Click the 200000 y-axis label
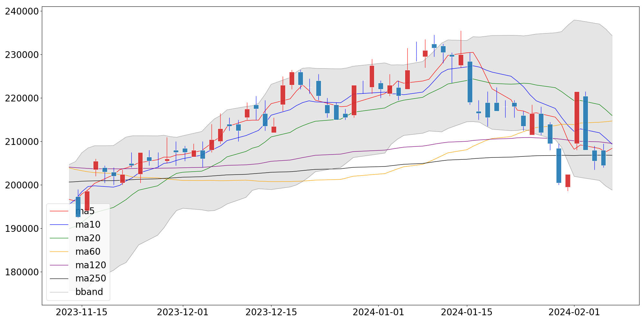 pyautogui.click(x=22, y=185)
